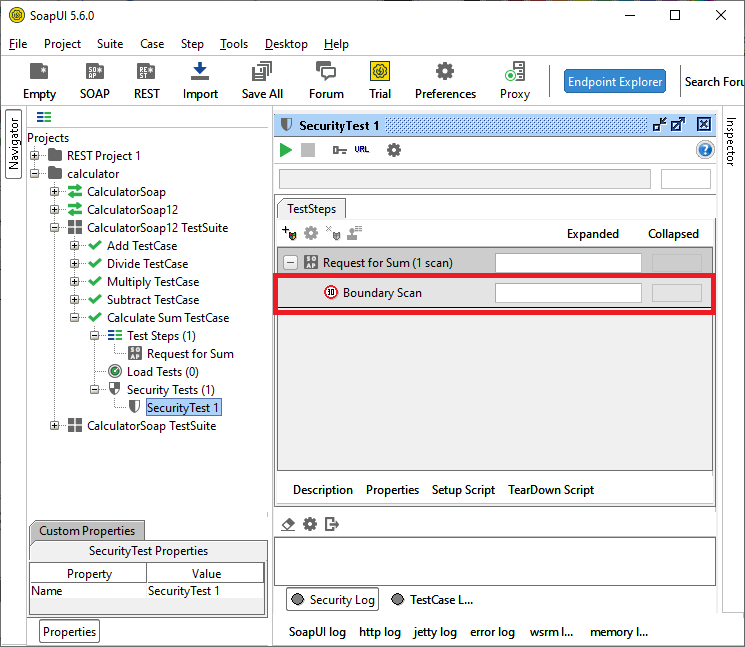Select the TestSteps tab

coord(312,209)
